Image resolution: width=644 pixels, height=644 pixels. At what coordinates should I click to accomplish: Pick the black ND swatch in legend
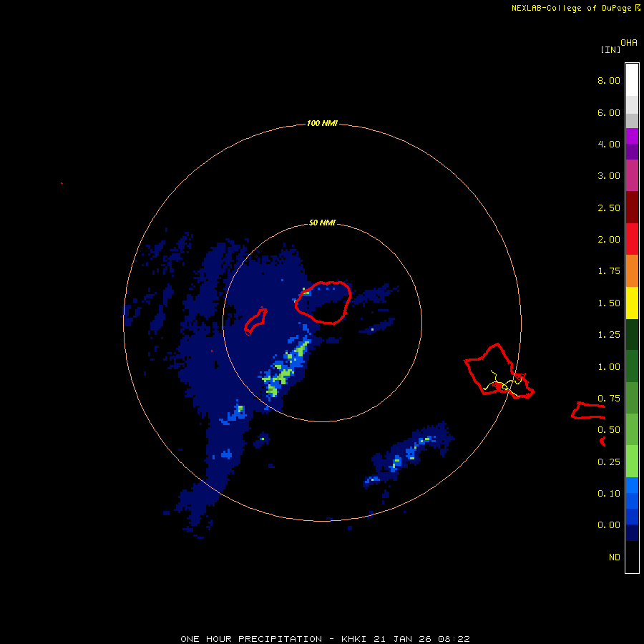tap(632, 557)
